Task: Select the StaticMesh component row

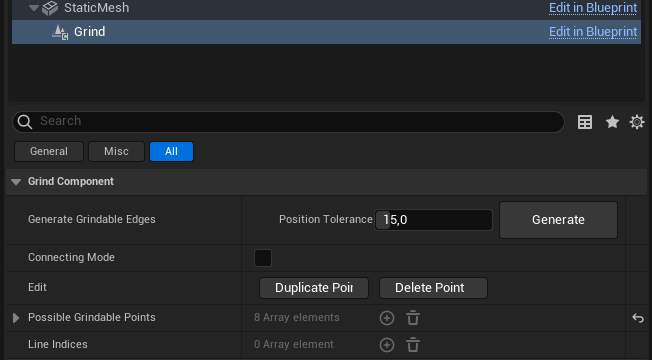Action: point(326,9)
